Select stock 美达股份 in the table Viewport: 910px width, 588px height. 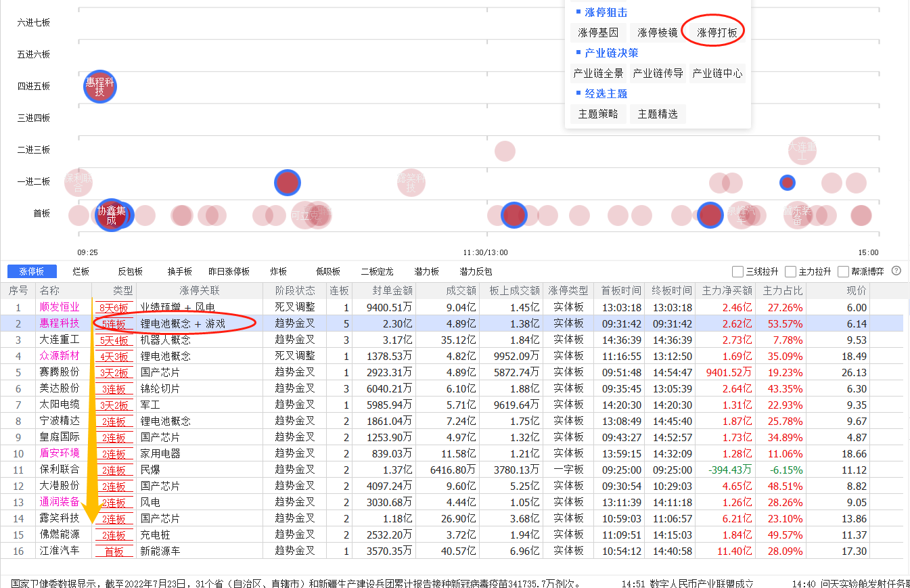59,388
